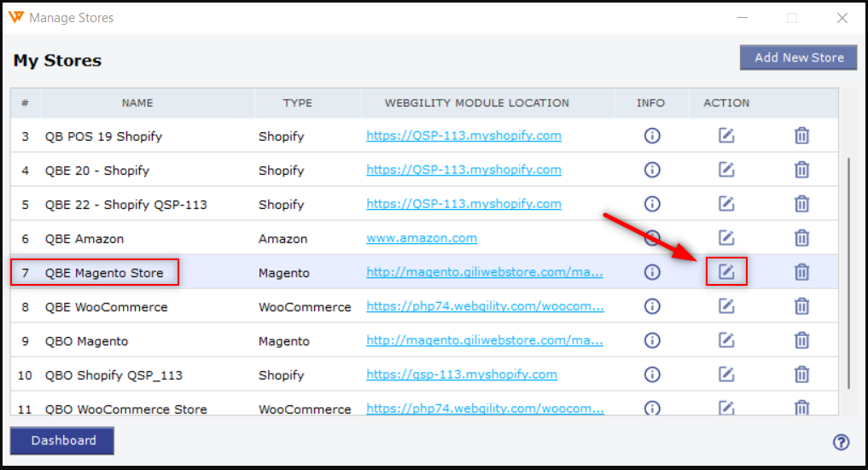868x470 pixels.
Task: Click the Add New Store button
Action: tap(798, 58)
